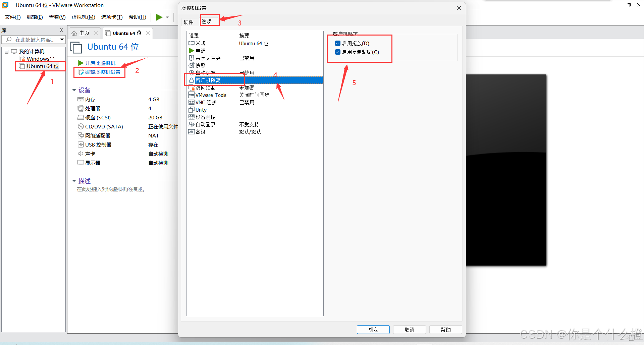Collapse the 我的计算机 tree node
Screen dimensions: 644x345
coord(6,52)
